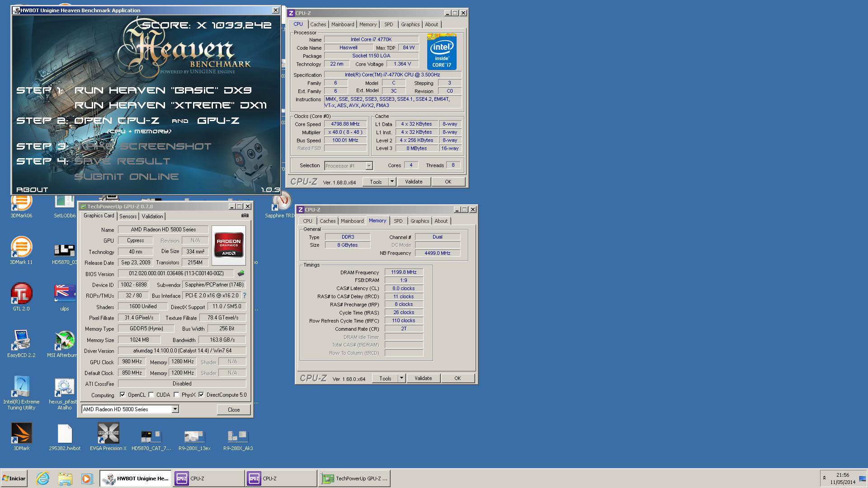Click the Radeon Graphics logo in GPU-Z

coord(229,246)
